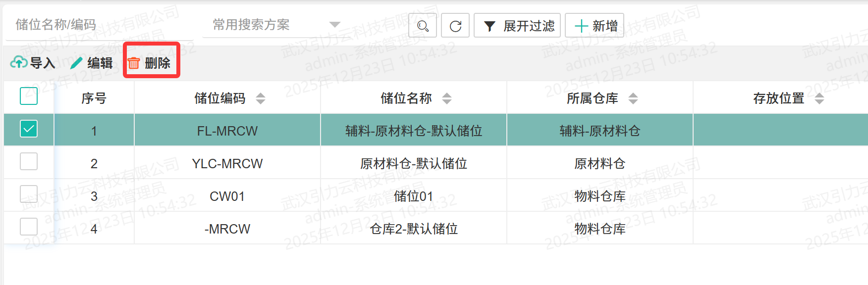Click the 删除 trash can icon
The image size is (868, 285).
[x=134, y=63]
